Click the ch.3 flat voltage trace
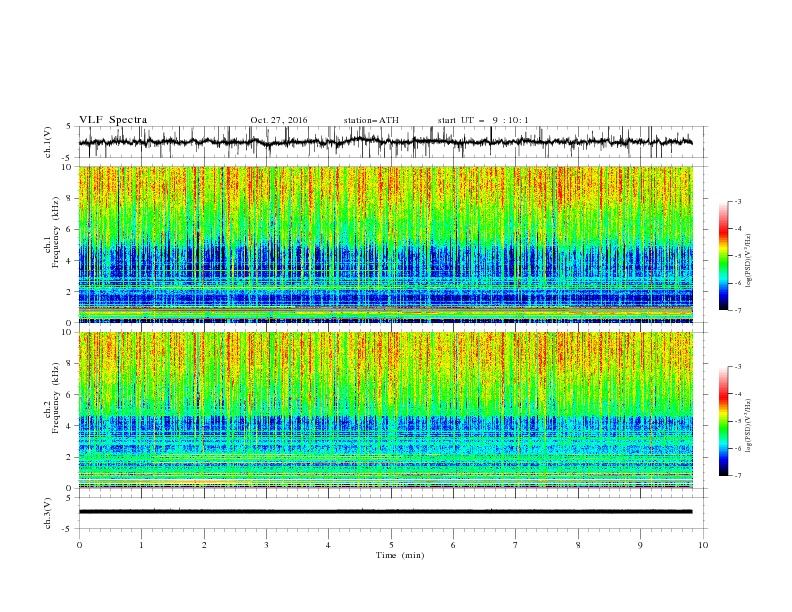Viewport: 792px width, 612px height. (x=385, y=512)
